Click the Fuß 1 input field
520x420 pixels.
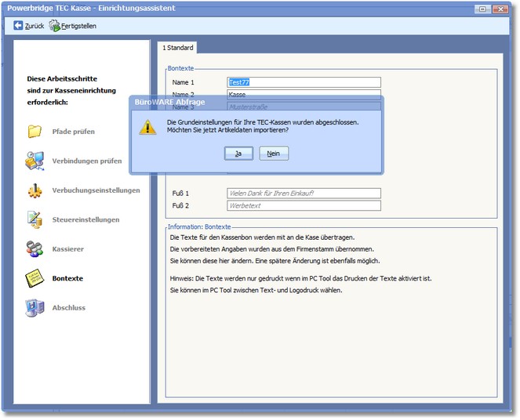pyautogui.click(x=303, y=193)
